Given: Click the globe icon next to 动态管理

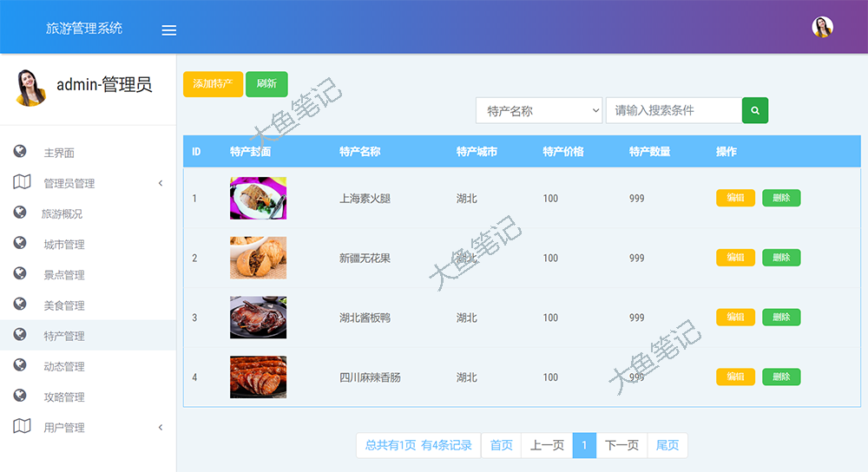Looking at the screenshot, I should (20, 364).
